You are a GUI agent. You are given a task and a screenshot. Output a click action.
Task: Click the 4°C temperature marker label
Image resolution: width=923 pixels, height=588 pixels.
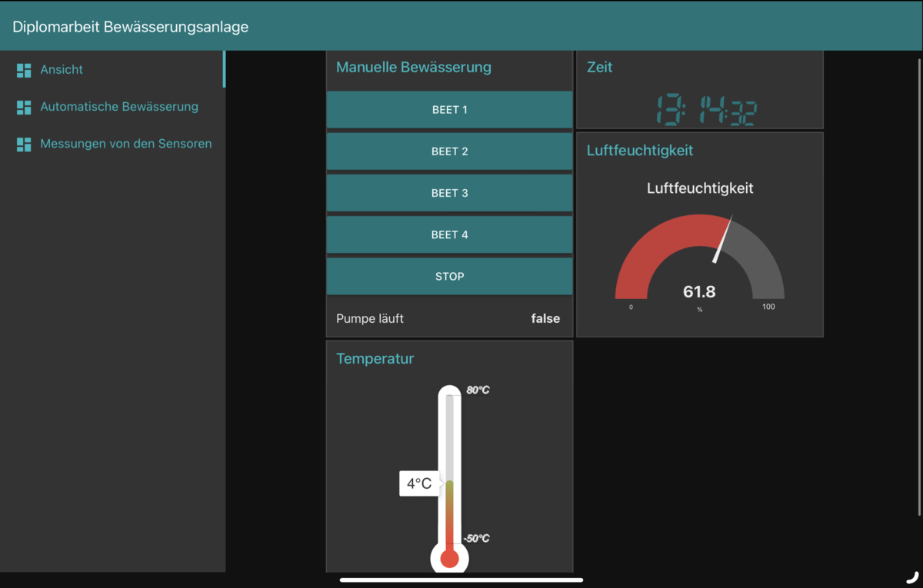pyautogui.click(x=419, y=483)
